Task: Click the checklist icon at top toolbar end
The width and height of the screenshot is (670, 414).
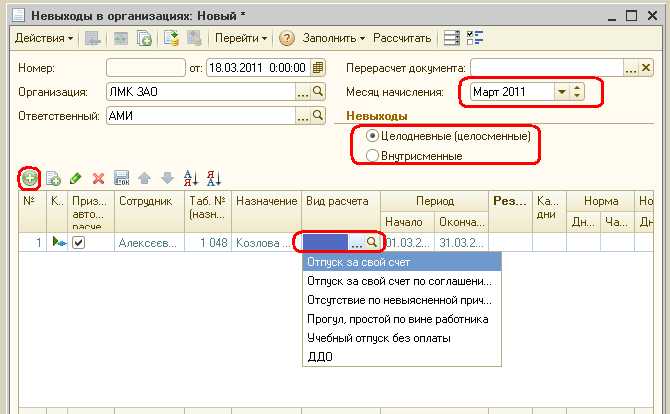Action: click(475, 38)
